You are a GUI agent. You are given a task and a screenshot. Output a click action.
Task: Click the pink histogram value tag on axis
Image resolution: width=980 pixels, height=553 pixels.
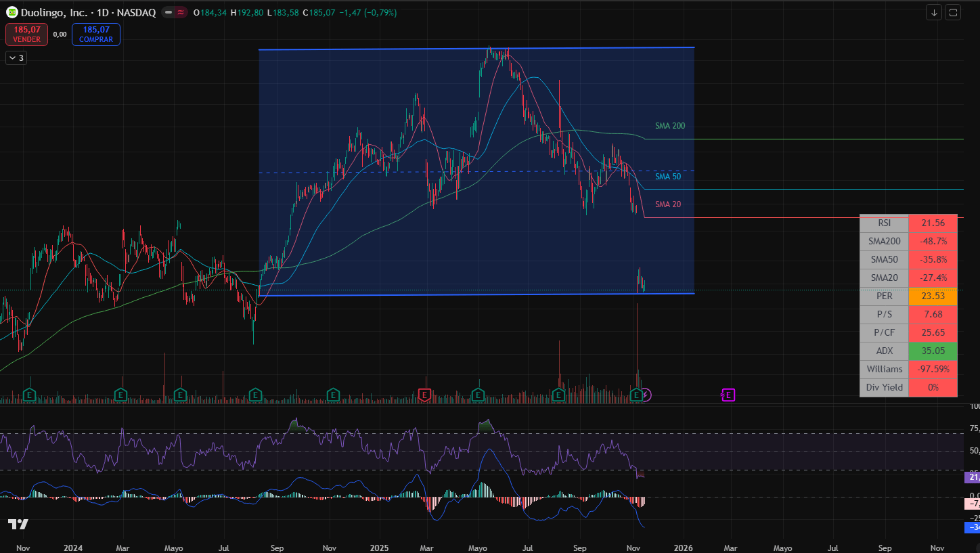(x=971, y=504)
